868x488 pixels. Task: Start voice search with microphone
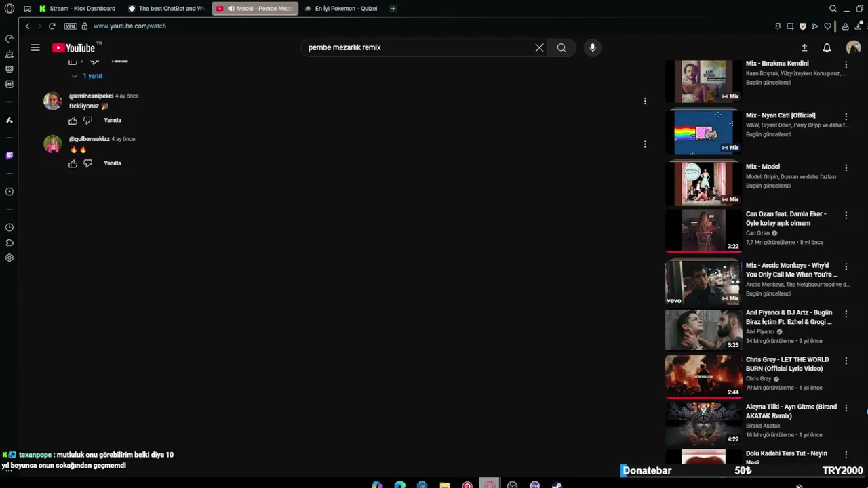pyautogui.click(x=593, y=47)
